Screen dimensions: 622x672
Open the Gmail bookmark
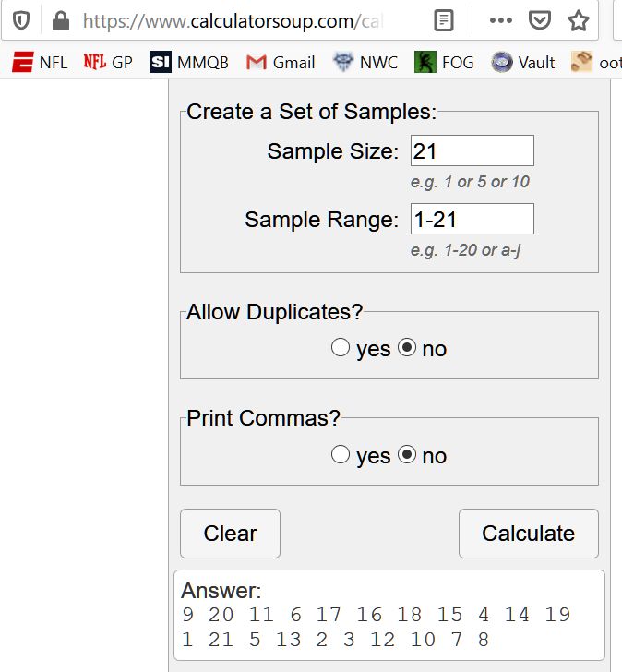281,63
